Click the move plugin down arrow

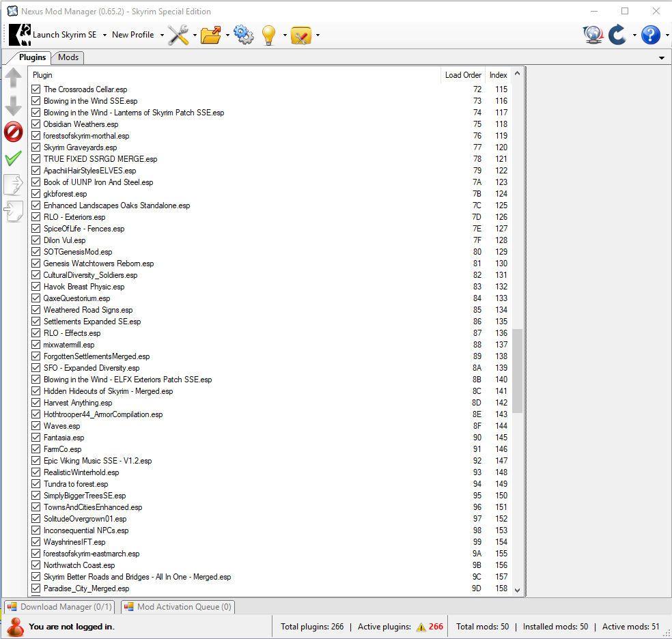(x=14, y=105)
